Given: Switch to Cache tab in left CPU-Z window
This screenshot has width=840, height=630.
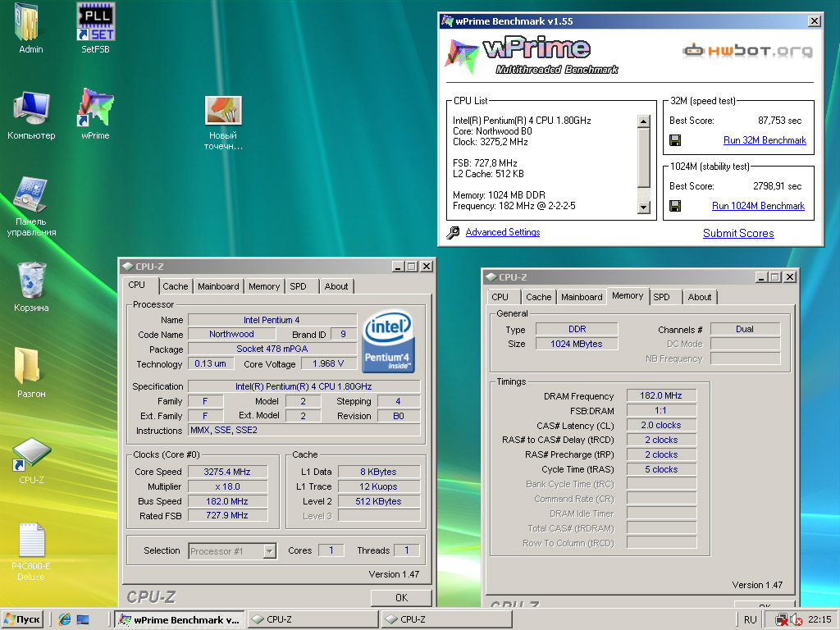Looking at the screenshot, I should [176, 286].
